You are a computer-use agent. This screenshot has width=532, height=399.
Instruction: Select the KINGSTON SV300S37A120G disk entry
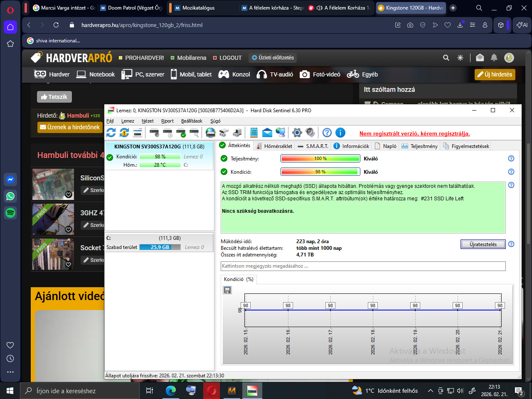[x=160, y=156]
